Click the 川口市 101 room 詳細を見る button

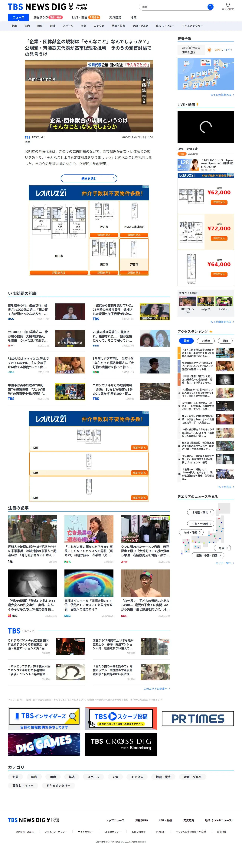click(x=59, y=273)
